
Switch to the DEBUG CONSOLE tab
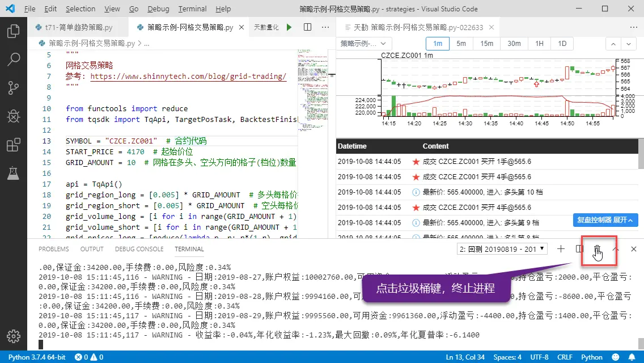click(139, 249)
